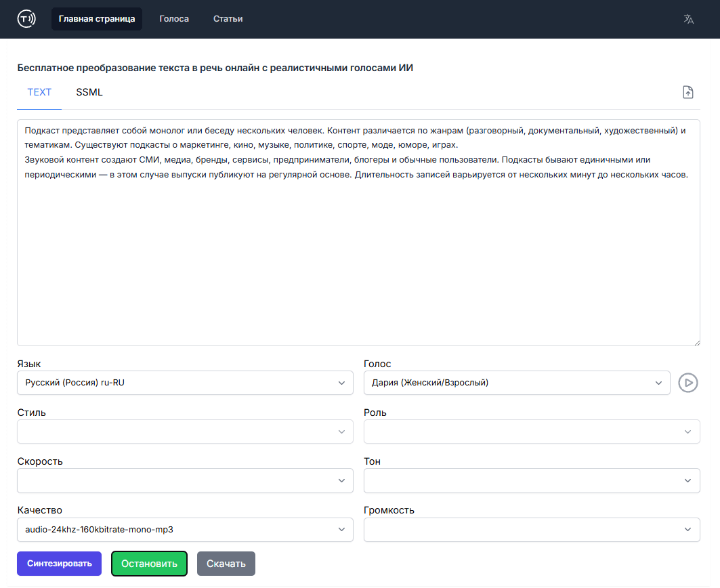Download audio via Скачать button

pyautogui.click(x=226, y=563)
